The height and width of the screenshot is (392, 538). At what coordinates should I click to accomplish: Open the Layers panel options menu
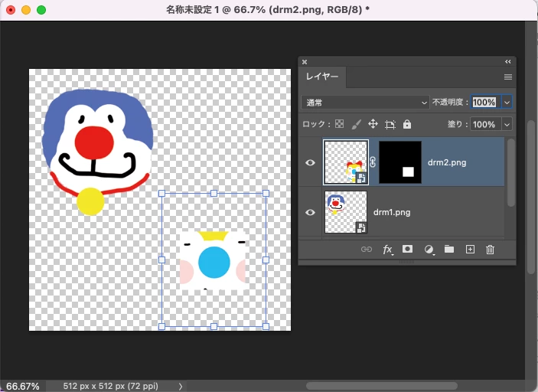coord(508,77)
